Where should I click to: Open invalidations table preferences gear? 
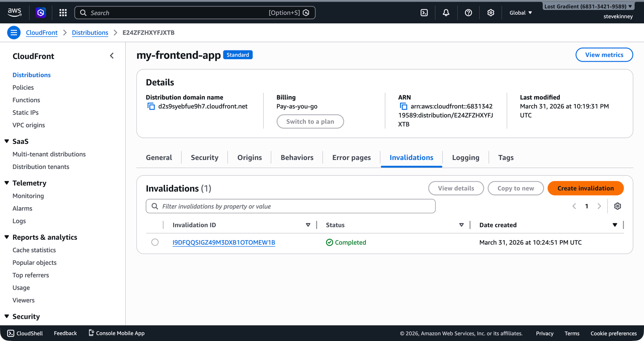click(x=617, y=206)
